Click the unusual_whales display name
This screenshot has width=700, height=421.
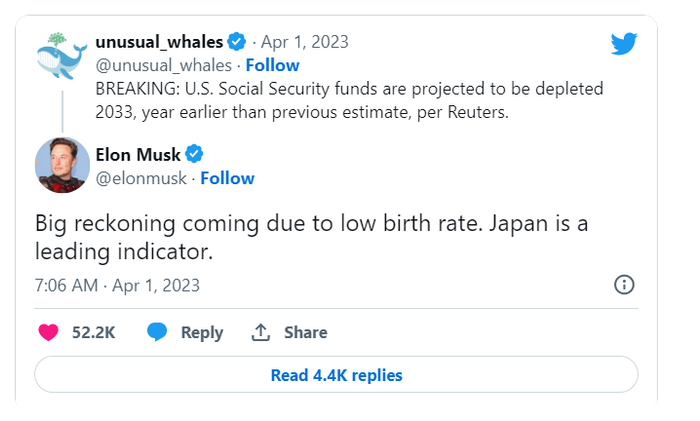pyautogui.click(x=159, y=42)
